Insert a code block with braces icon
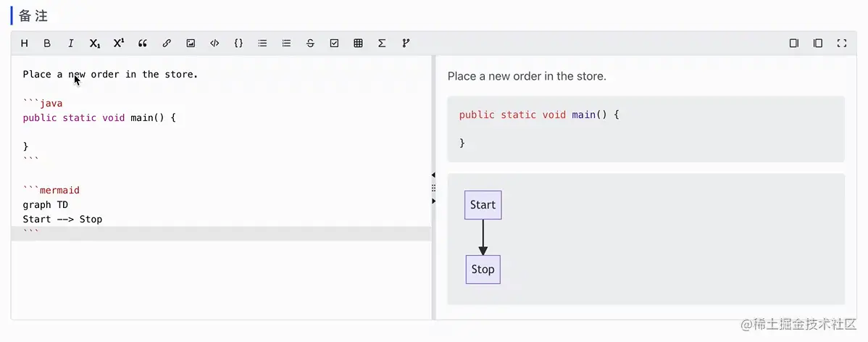 point(238,43)
